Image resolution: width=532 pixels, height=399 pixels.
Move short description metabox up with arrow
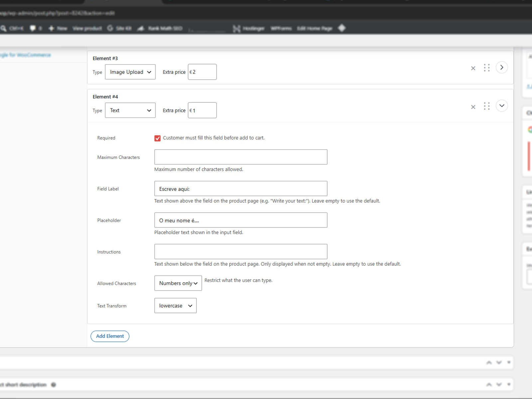pyautogui.click(x=489, y=385)
